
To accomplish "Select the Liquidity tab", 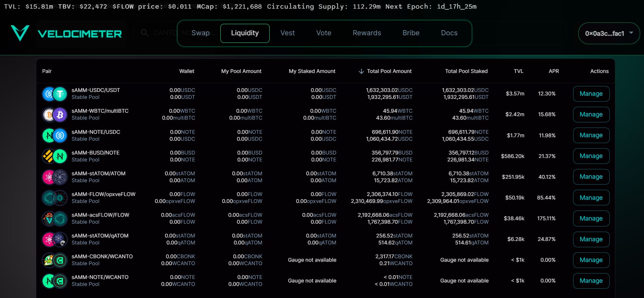I will pyautogui.click(x=245, y=33).
